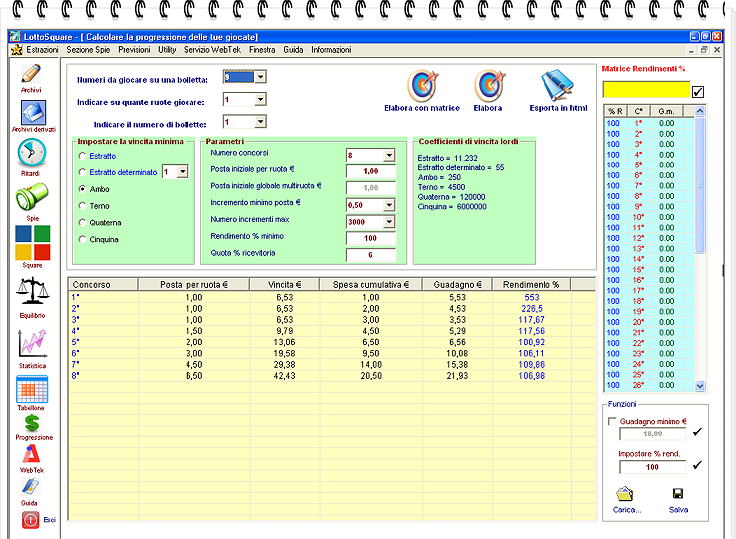Screen dimensions: 736x539
Task: Click the matrix list scroll down arrow
Action: 700,386
